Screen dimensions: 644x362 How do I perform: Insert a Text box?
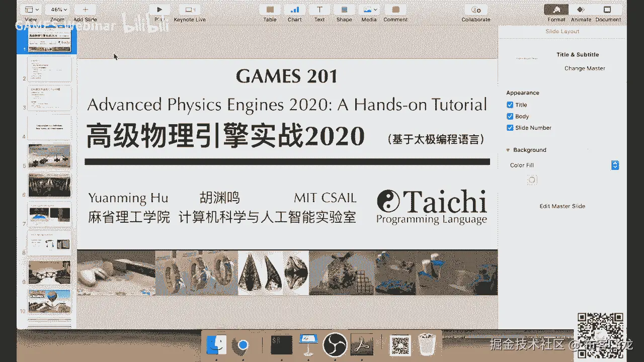pos(319,10)
